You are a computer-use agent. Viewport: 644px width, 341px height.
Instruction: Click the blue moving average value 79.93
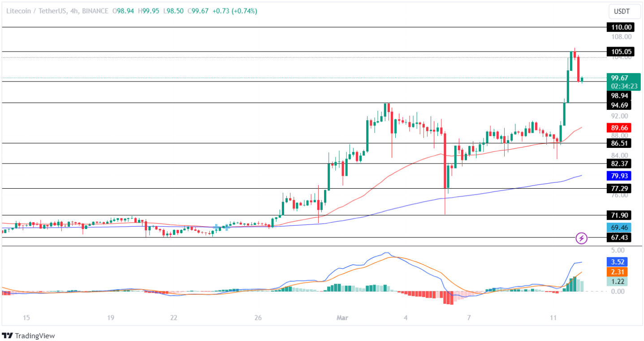[x=618, y=175]
